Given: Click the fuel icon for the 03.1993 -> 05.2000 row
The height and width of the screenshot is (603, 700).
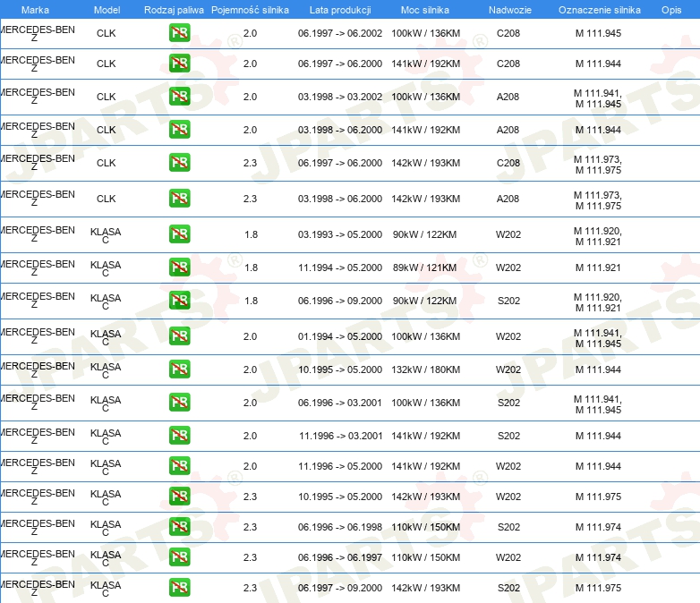Looking at the screenshot, I should tap(179, 234).
